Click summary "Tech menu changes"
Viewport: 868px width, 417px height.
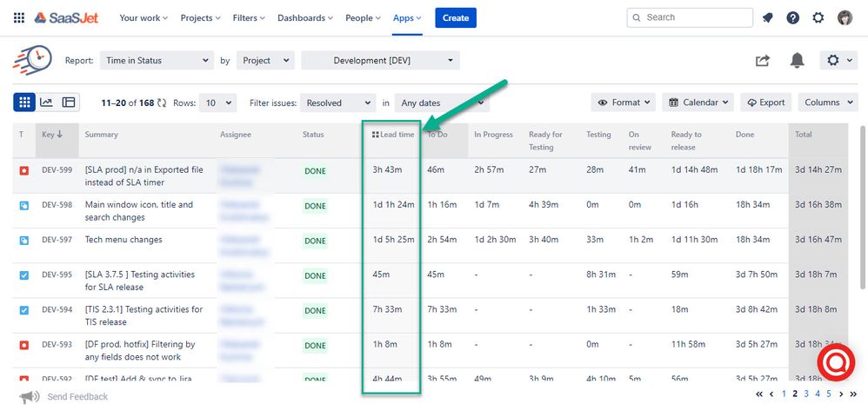point(124,240)
